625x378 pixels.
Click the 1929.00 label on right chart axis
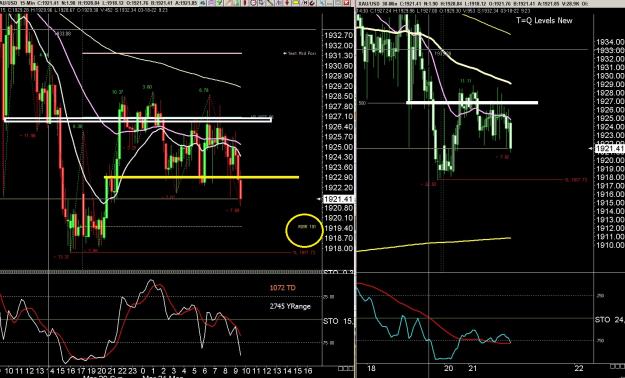pos(610,84)
